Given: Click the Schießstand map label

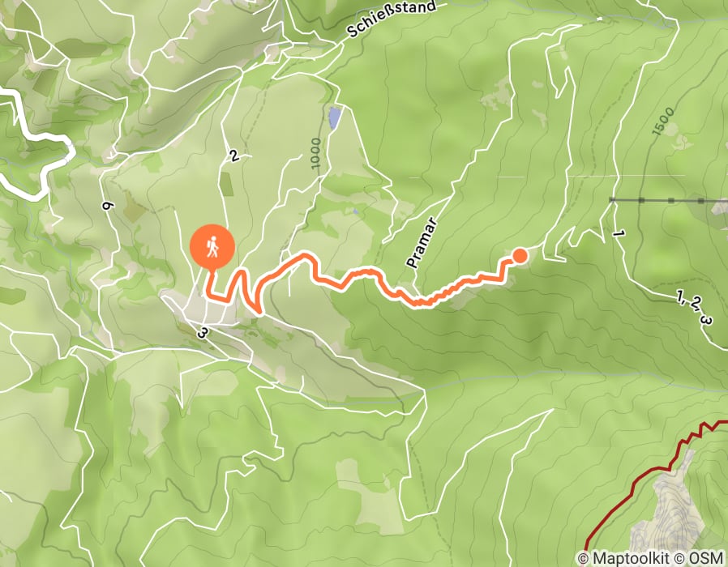Looking at the screenshot, I should [392, 19].
